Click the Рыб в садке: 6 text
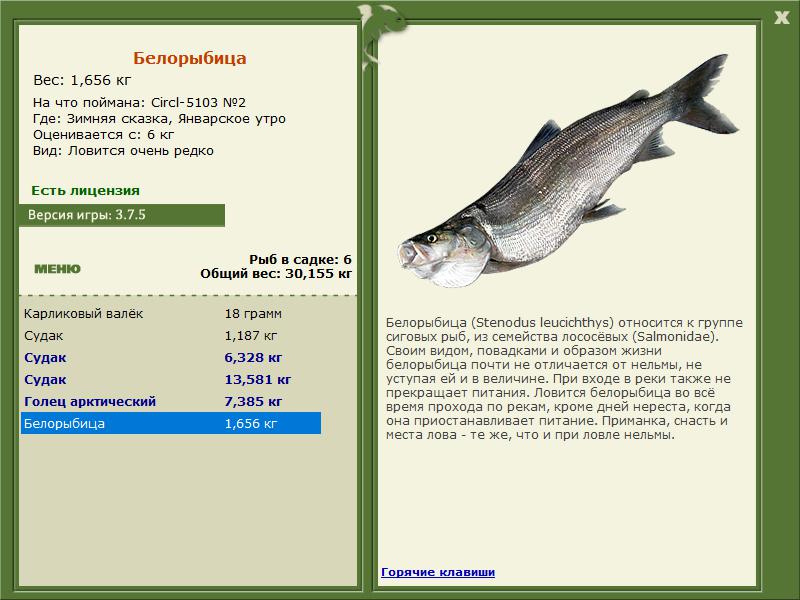This screenshot has height=600, width=800. pyautogui.click(x=300, y=259)
